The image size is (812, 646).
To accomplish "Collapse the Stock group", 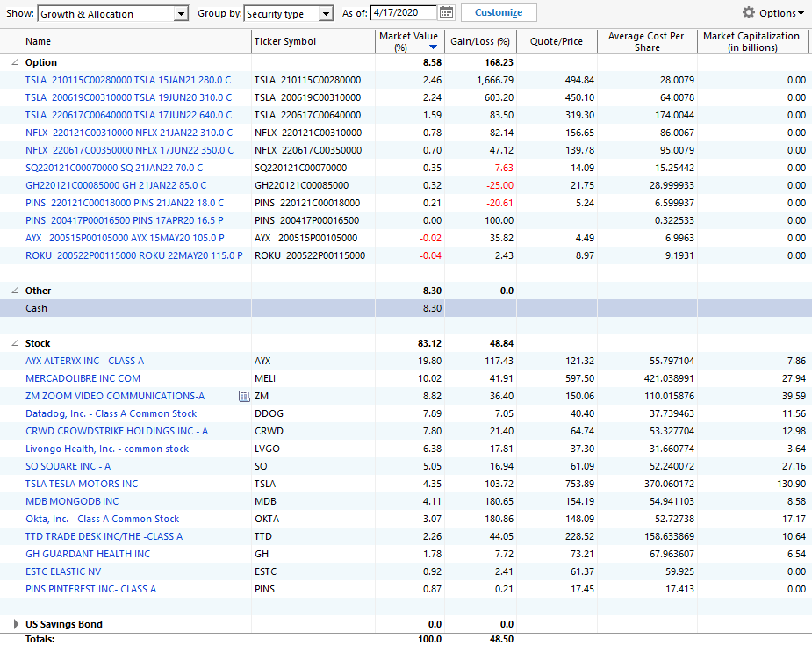I will pyautogui.click(x=16, y=343).
